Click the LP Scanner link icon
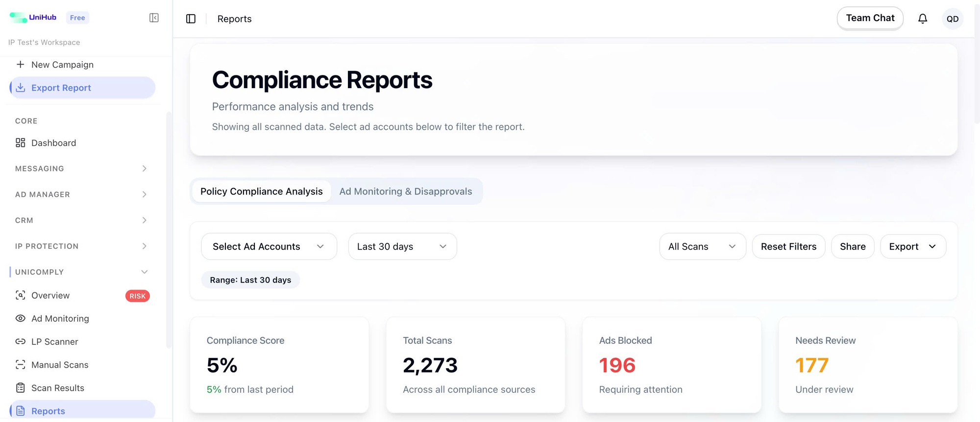This screenshot has height=422, width=980. tap(20, 342)
